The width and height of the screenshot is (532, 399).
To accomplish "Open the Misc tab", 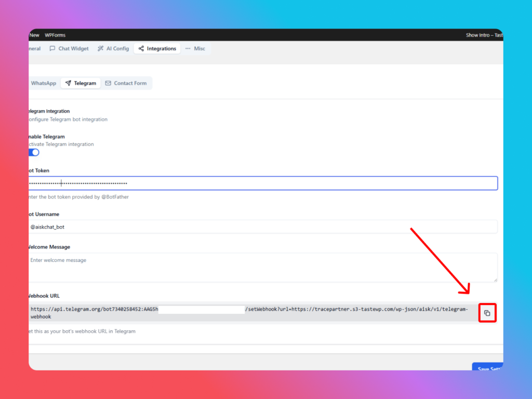I will pyautogui.click(x=195, y=49).
